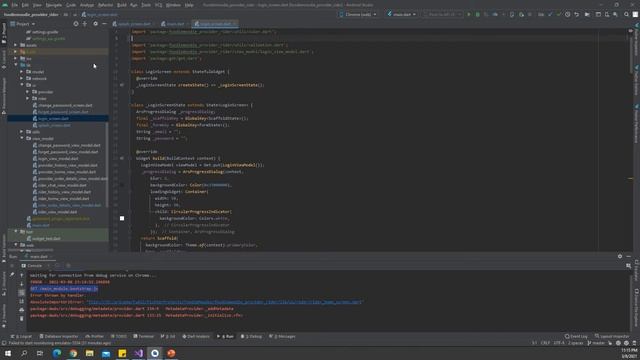Click the green Run button in toolbar
The image size is (640, 360).
point(469,14)
